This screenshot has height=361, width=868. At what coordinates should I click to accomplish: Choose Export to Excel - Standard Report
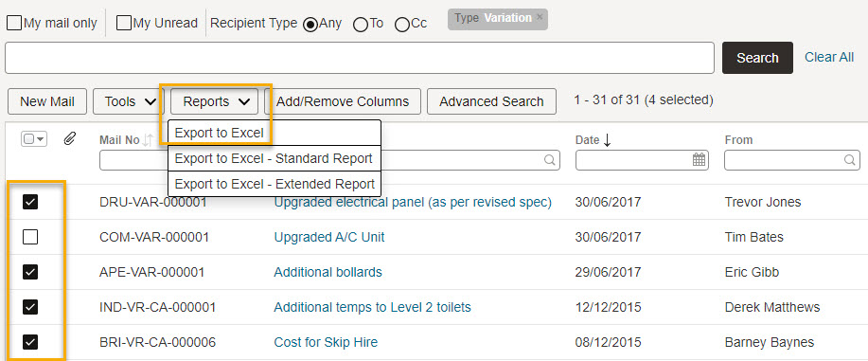pos(275,158)
